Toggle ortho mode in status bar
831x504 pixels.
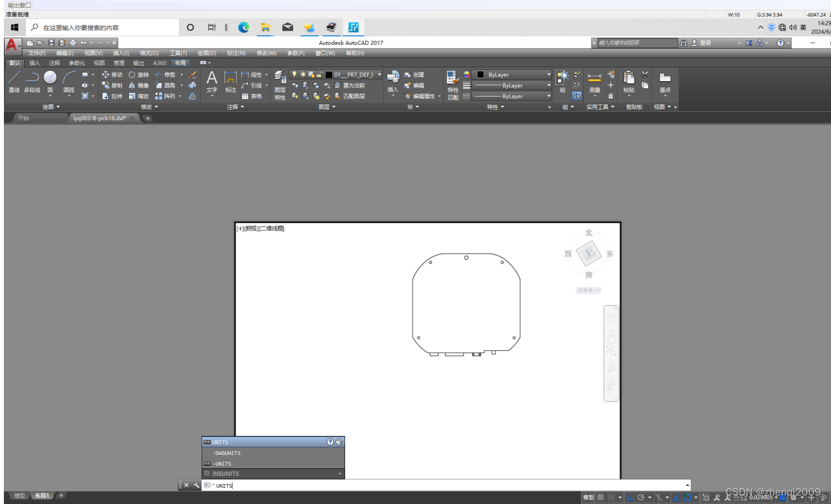(x=630, y=498)
